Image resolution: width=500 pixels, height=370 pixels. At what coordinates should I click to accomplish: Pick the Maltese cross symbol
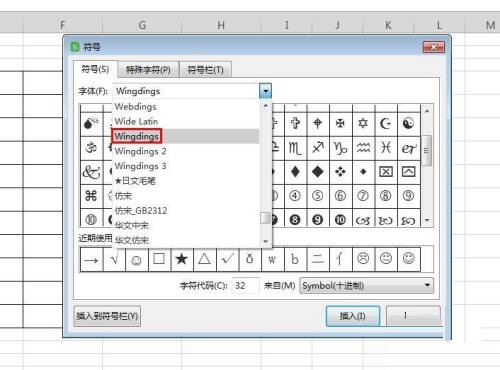coord(340,124)
